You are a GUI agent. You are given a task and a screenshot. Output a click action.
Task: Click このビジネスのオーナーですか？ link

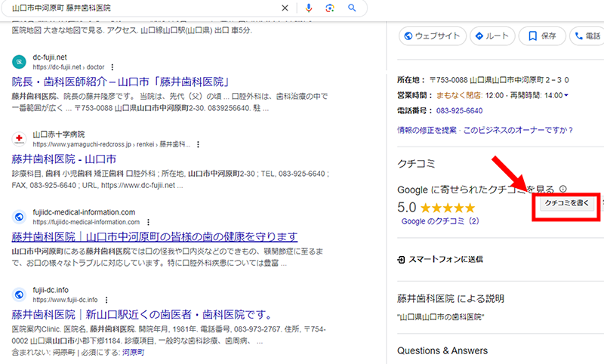click(x=518, y=130)
